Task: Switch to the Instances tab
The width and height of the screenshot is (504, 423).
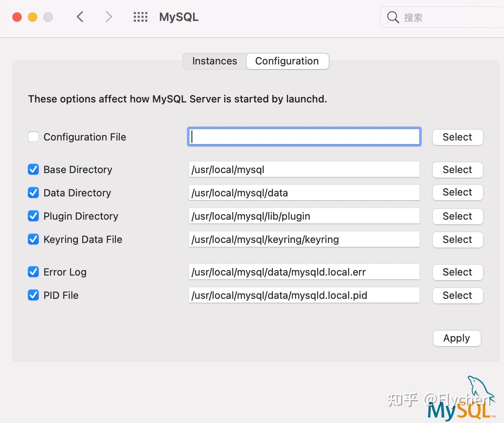Action: tap(214, 61)
